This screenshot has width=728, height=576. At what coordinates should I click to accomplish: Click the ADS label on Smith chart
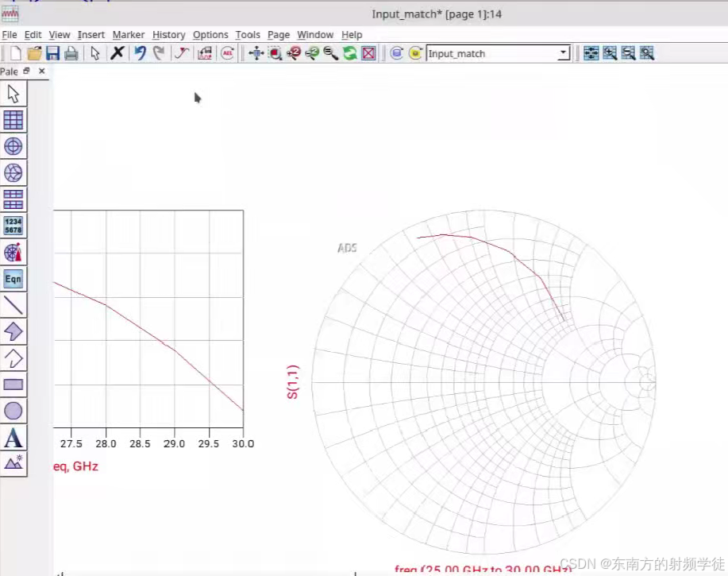pos(347,248)
